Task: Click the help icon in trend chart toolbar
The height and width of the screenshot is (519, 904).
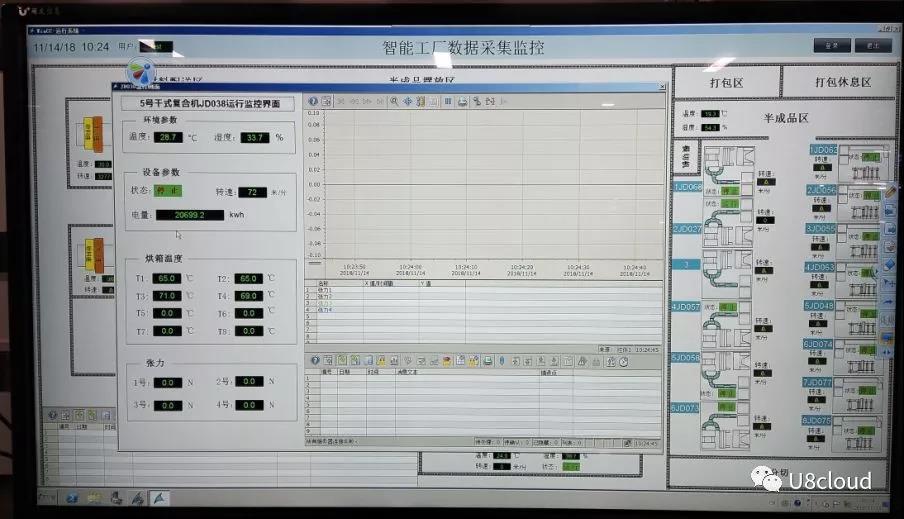Action: click(x=313, y=102)
